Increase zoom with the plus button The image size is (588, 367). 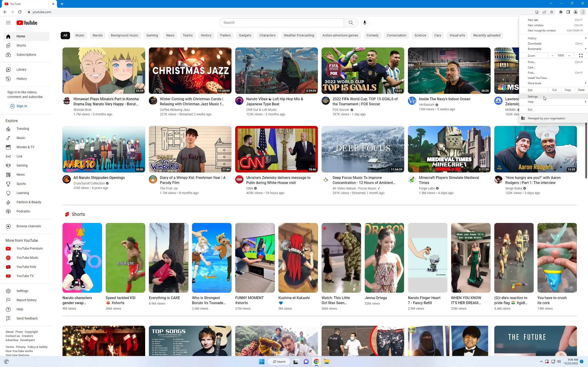point(569,56)
